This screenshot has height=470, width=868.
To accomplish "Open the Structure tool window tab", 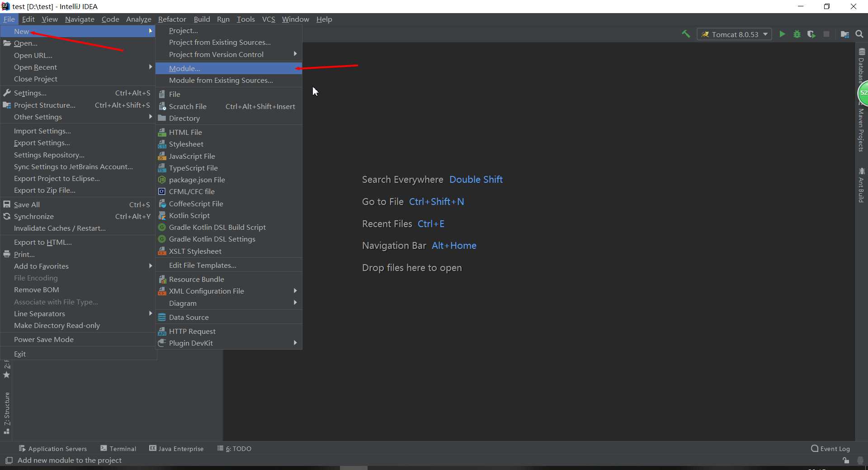I will [7, 413].
